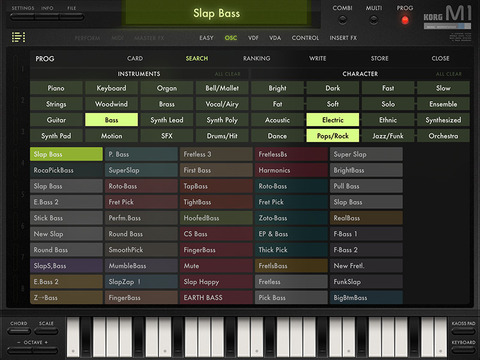Image resolution: width=480 pixels, height=360 pixels.
Task: Disable the active Pops/Rock character filter
Action: click(x=333, y=136)
